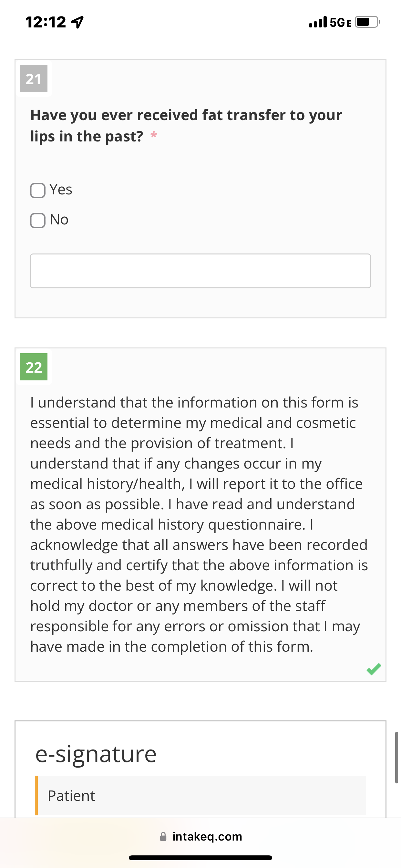Click the Patient signature field

click(x=200, y=795)
